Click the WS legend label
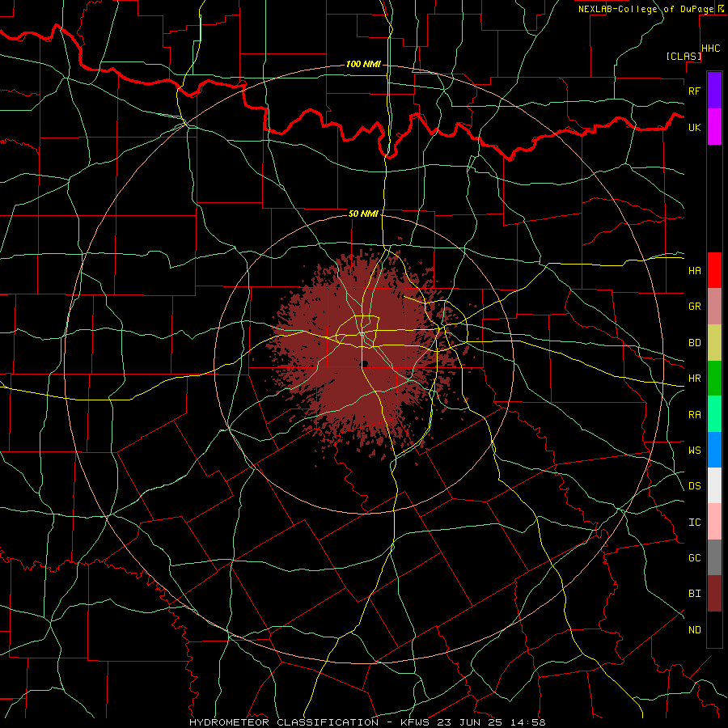728x728 pixels. [x=694, y=451]
